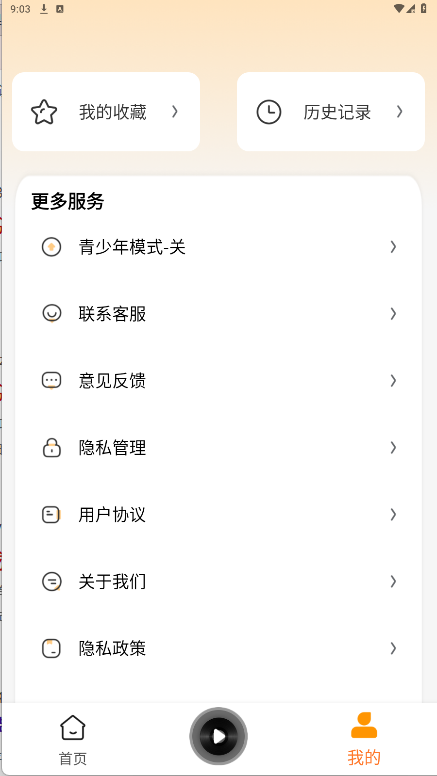437x776 pixels.
Task: Open the chevron on the 隐私政策 row
Action: click(393, 648)
